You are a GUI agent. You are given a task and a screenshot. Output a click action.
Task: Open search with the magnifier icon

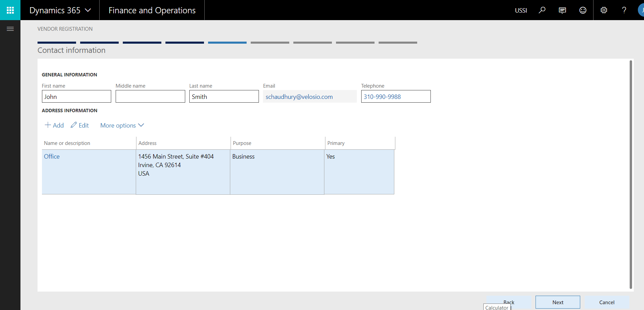[x=542, y=10]
